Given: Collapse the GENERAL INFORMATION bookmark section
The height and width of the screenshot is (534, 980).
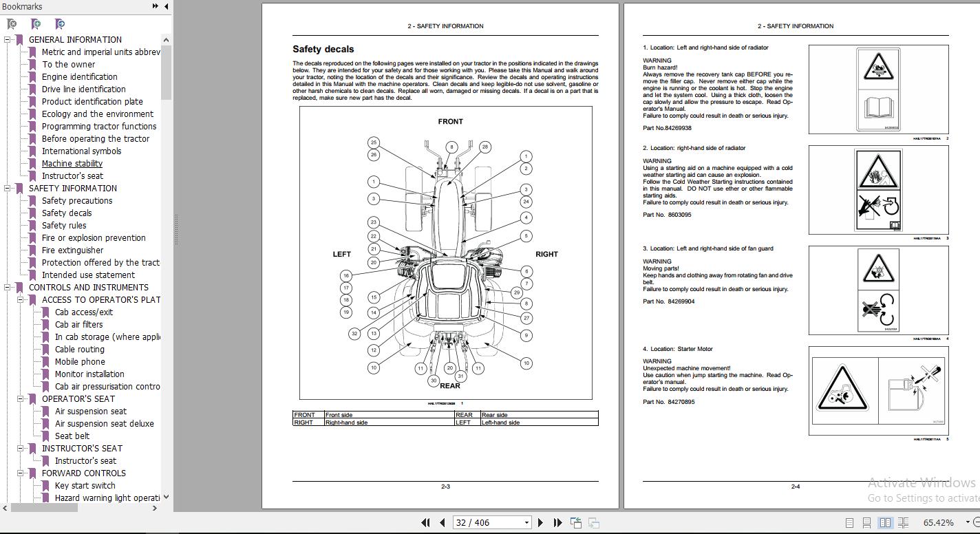Looking at the screenshot, I should [8, 39].
